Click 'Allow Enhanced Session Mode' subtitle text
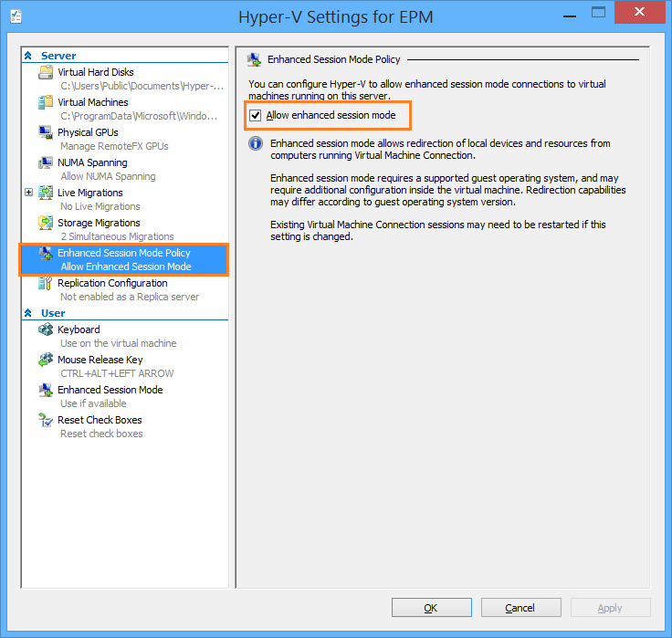672x638 pixels. point(126,267)
